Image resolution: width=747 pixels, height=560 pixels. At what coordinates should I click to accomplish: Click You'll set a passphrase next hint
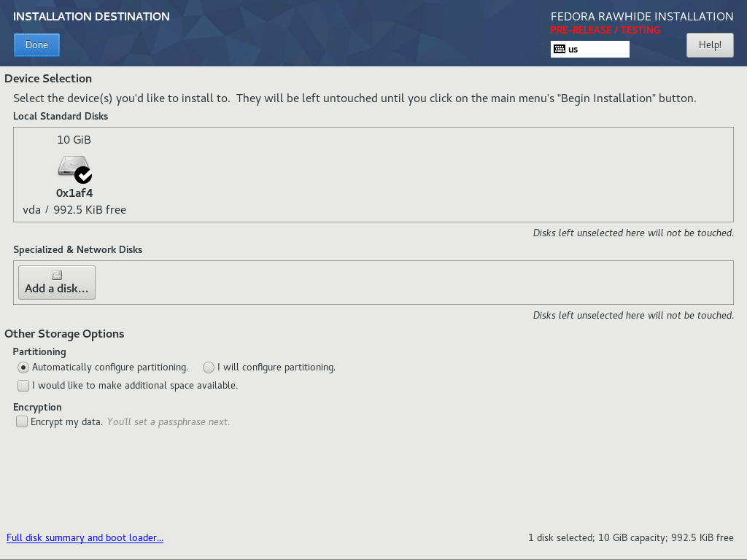tap(169, 422)
